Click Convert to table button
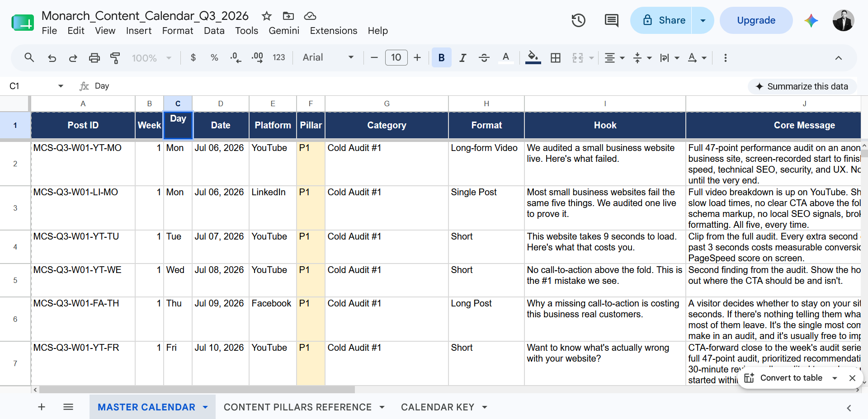 click(x=783, y=378)
